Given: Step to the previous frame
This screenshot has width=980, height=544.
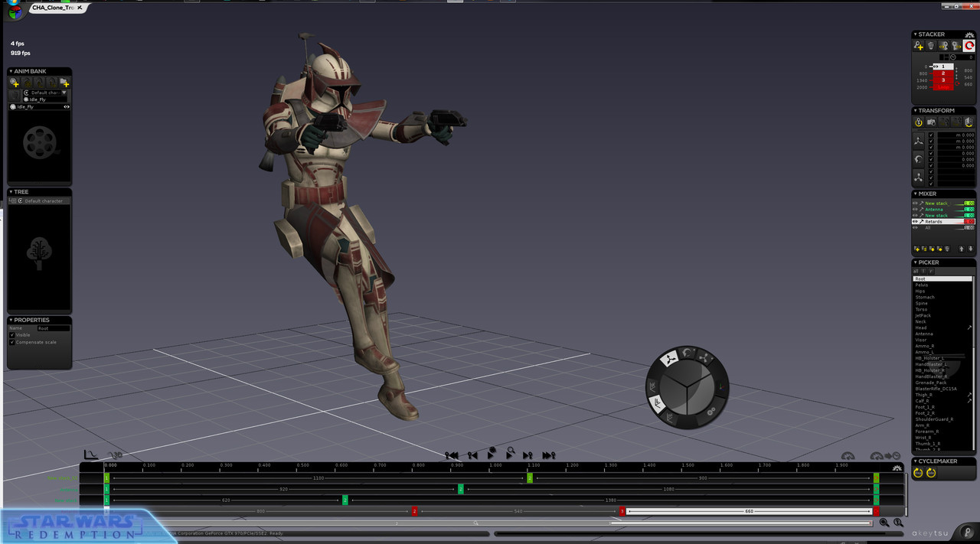Looking at the screenshot, I should (472, 456).
